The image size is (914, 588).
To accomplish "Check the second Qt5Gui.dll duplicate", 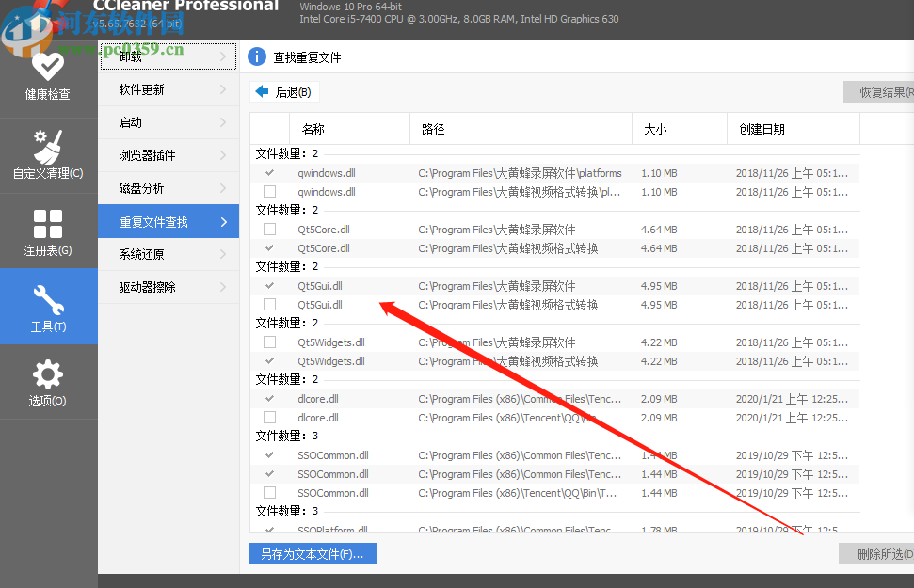I will point(269,304).
